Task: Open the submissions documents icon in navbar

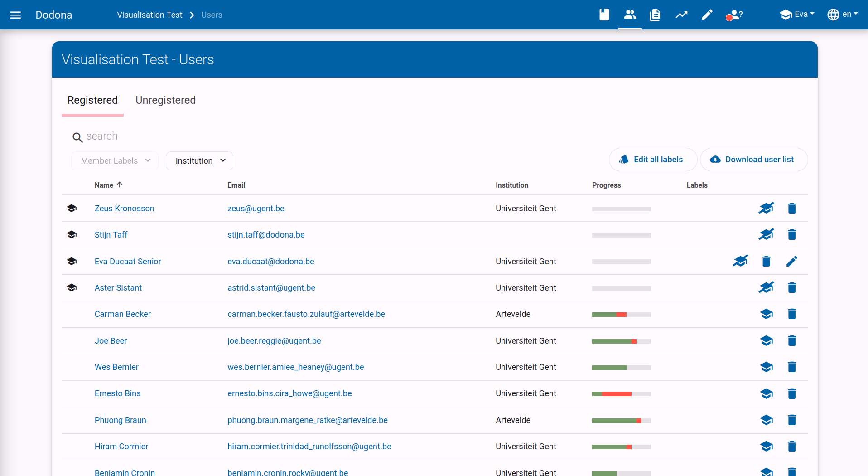Action: 655,15
